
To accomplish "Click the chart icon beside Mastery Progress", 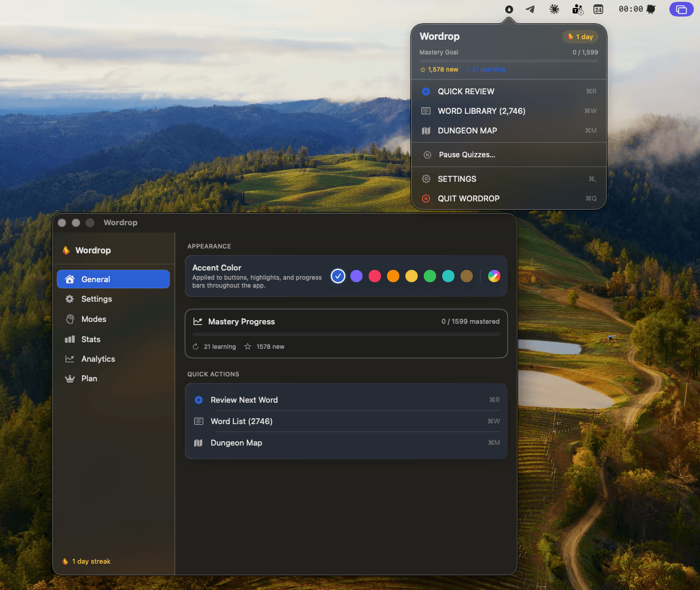I will 198,321.
